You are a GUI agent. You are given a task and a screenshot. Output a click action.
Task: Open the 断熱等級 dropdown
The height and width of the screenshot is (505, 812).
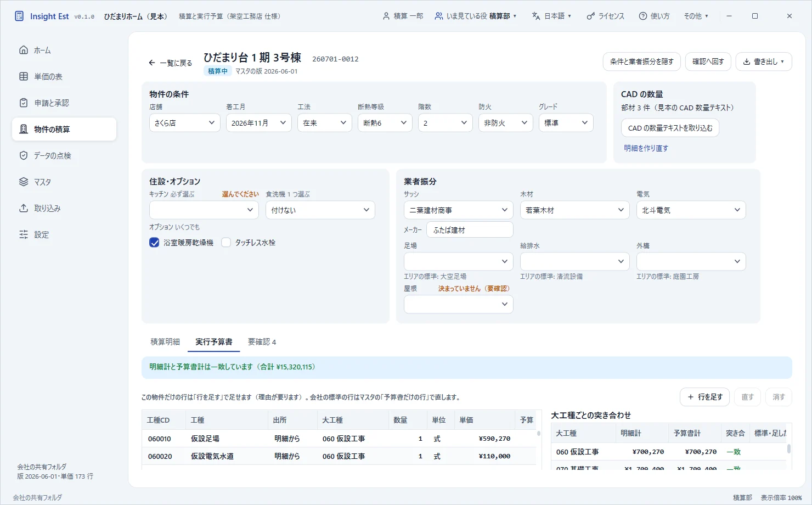tap(385, 123)
